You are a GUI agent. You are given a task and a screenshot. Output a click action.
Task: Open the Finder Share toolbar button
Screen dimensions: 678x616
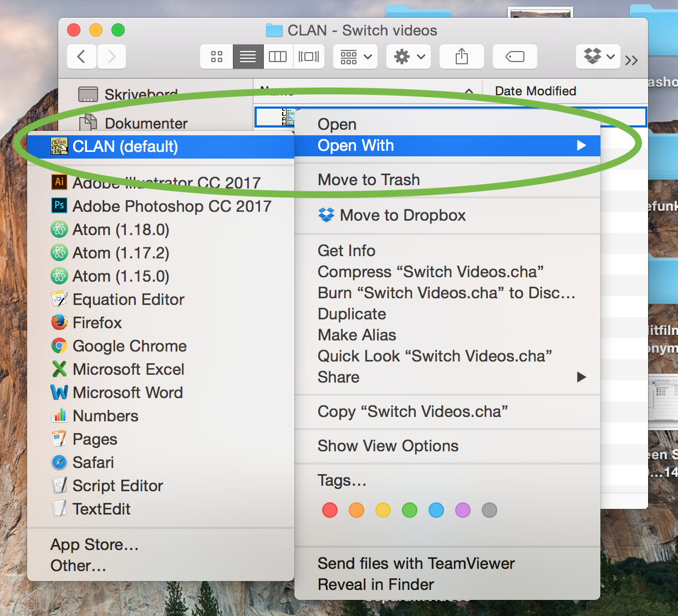point(462,57)
